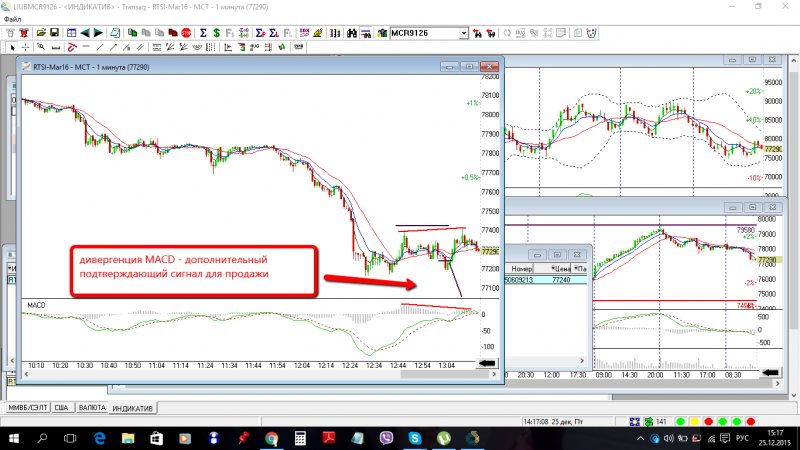Click the yellow status indicator light
This screenshot has height=450, width=800.
pos(694,421)
